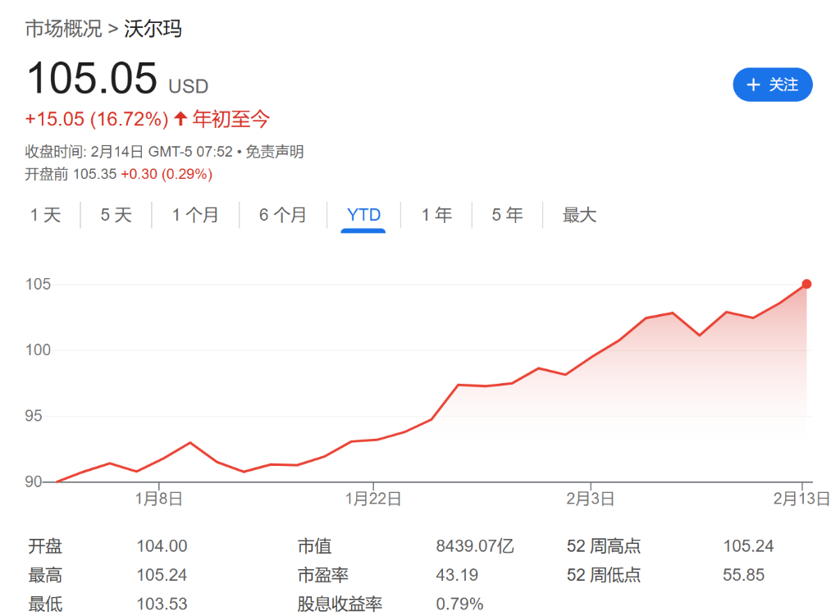Select the 5天 time range
The width and height of the screenshot is (840, 616).
pyautogui.click(x=115, y=215)
